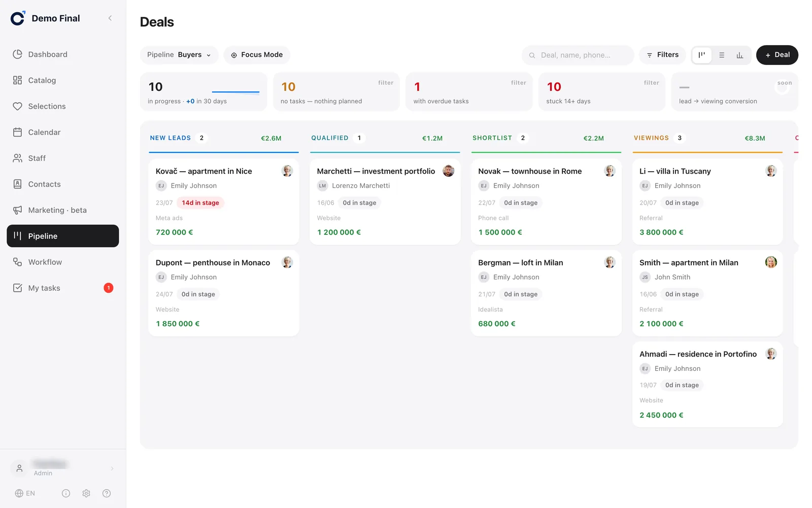Click the Contacts icon
812x508 pixels.
pos(17,184)
